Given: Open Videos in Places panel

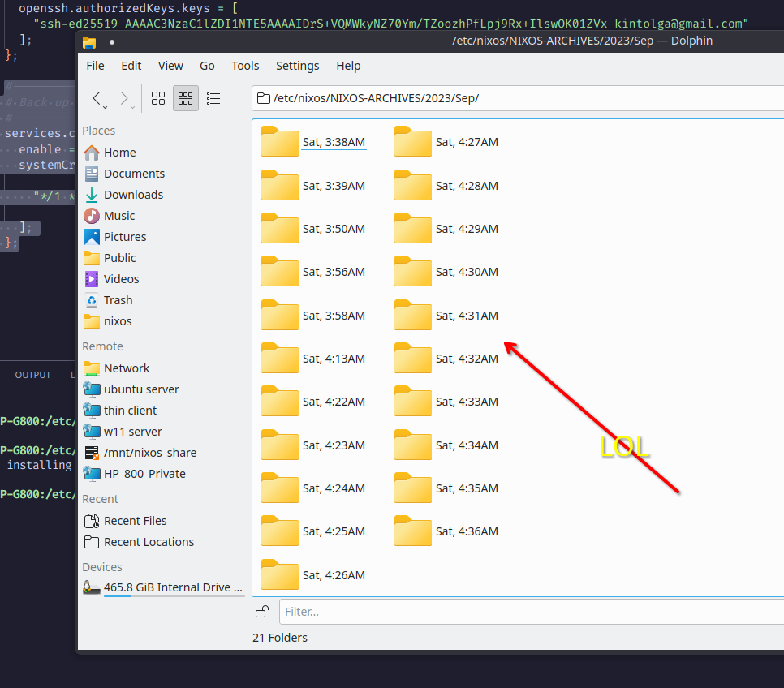Looking at the screenshot, I should (162, 279).
